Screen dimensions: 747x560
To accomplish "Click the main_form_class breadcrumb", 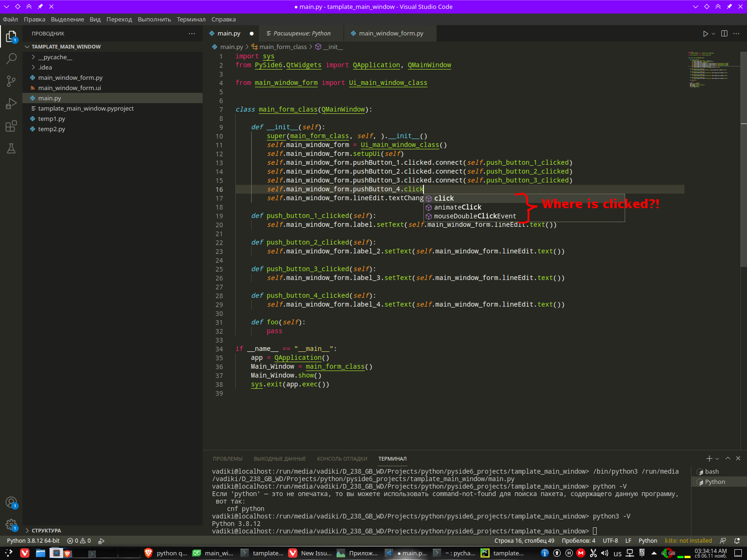I will [282, 47].
